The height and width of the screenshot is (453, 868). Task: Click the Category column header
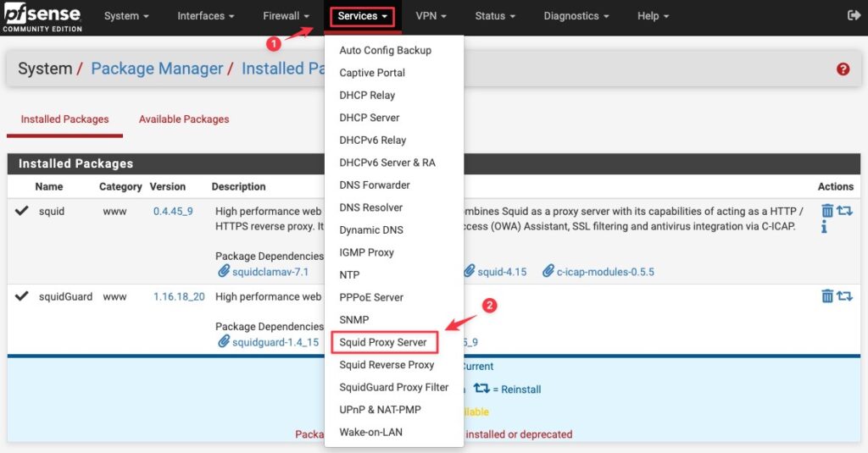point(120,187)
